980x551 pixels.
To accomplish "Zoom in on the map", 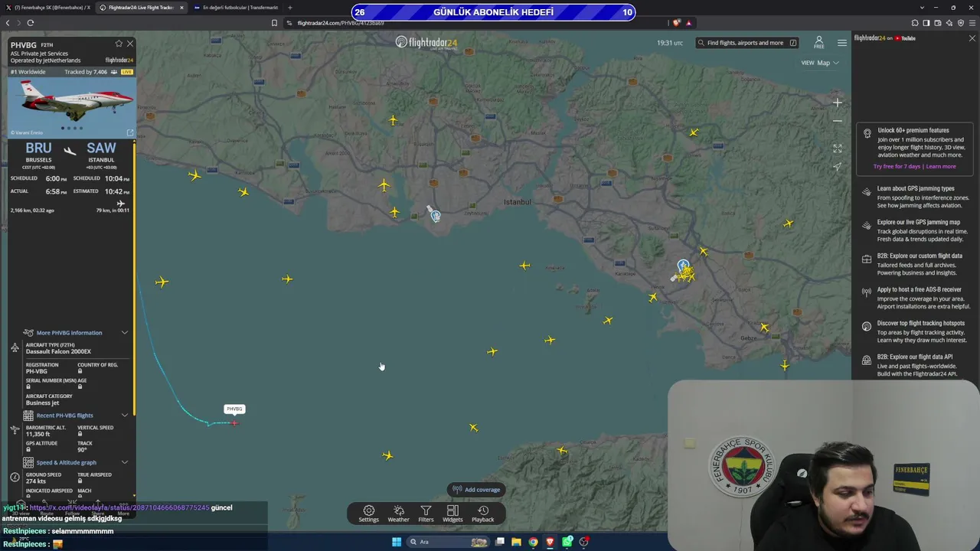I will 838,103.
